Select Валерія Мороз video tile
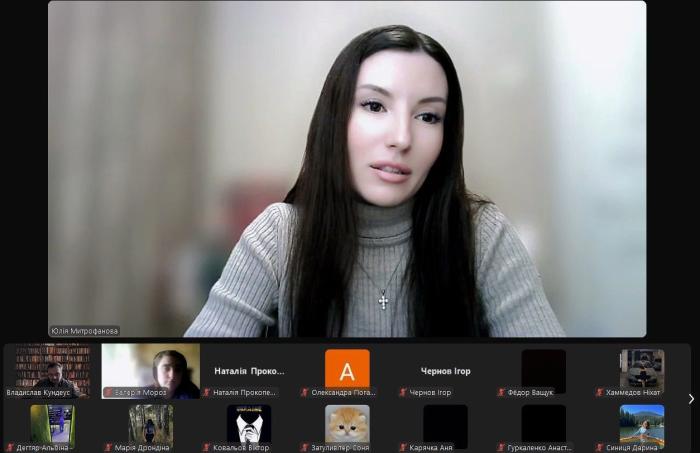 [x=150, y=368]
